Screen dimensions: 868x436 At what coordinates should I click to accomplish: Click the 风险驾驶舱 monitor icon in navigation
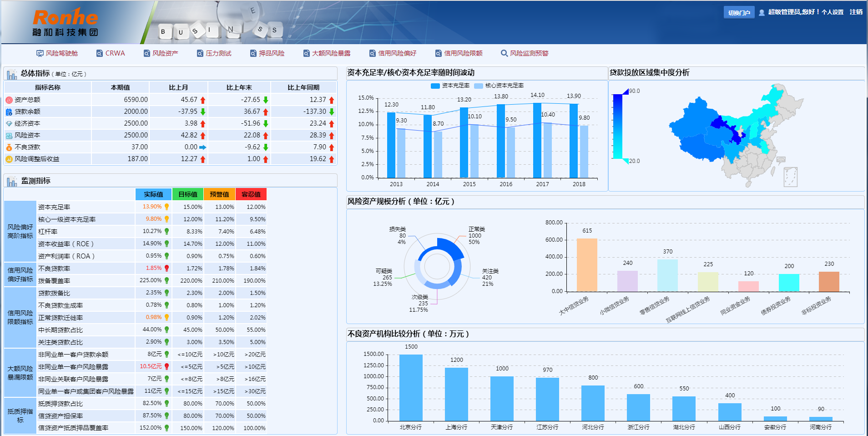tap(40, 53)
